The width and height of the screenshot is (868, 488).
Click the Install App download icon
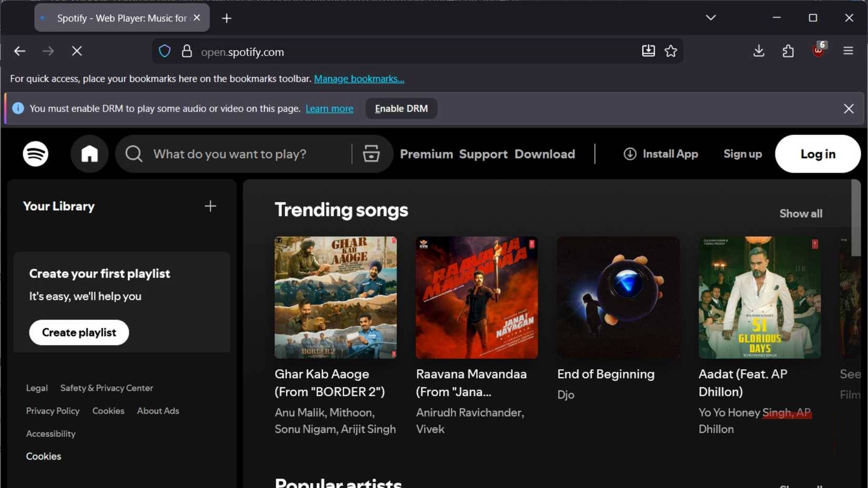pos(630,154)
